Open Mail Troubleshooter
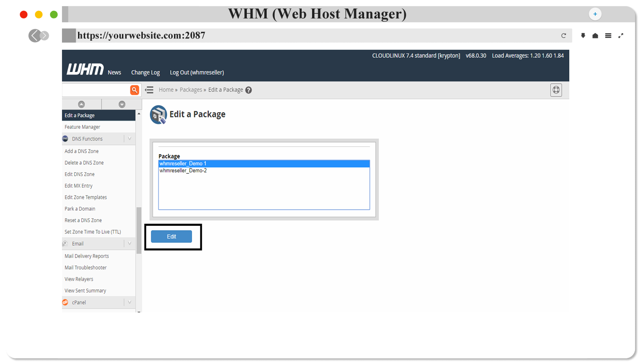The width and height of the screenshot is (644, 364). [86, 268]
